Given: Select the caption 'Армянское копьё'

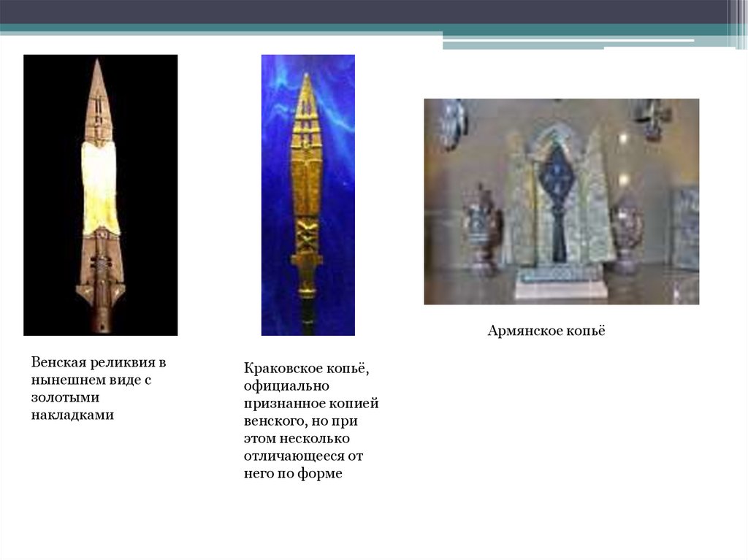Looking at the screenshot, I should (546, 331).
